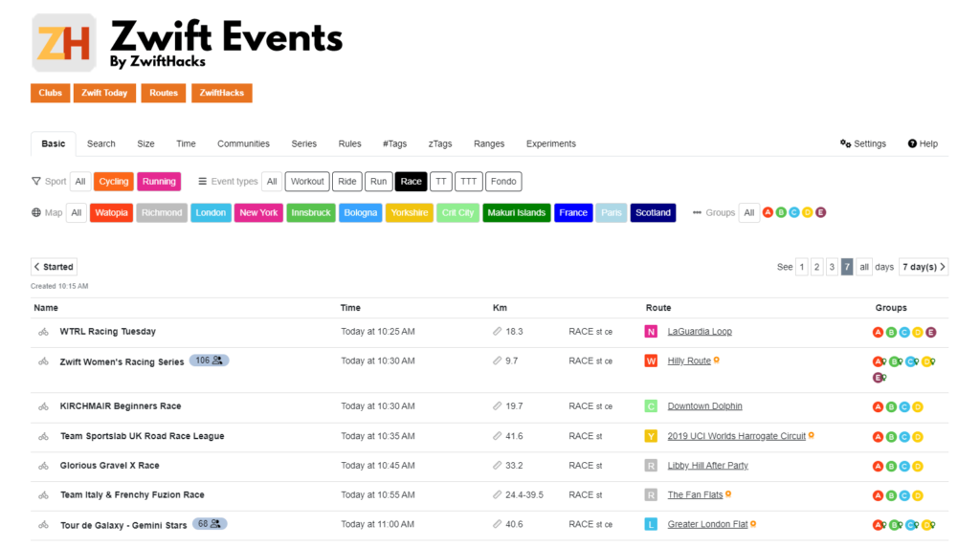Click the orange Routes button
This screenshot has height=547, width=980.
[163, 93]
